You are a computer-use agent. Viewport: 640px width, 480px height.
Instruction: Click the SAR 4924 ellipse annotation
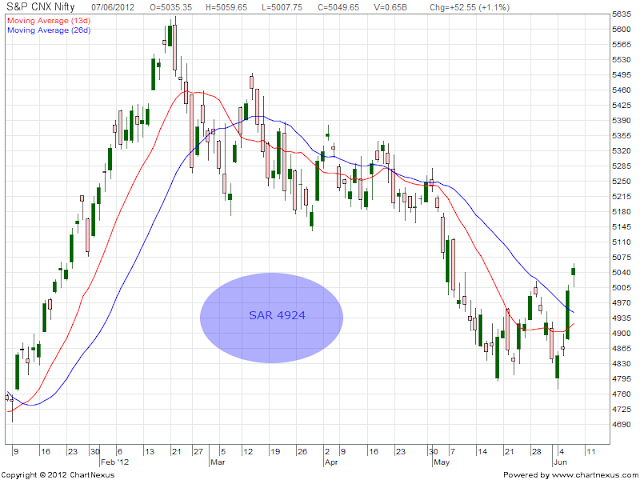click(x=271, y=318)
